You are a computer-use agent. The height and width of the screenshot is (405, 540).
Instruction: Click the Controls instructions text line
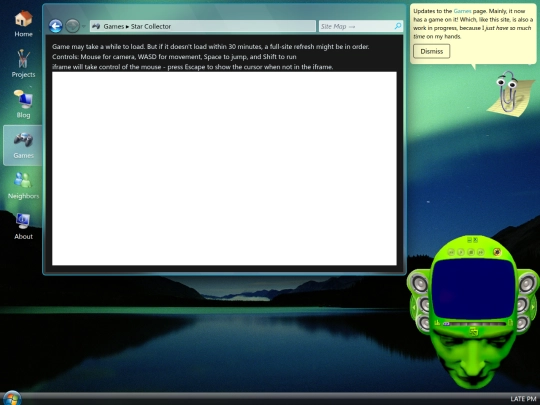[x=174, y=56]
